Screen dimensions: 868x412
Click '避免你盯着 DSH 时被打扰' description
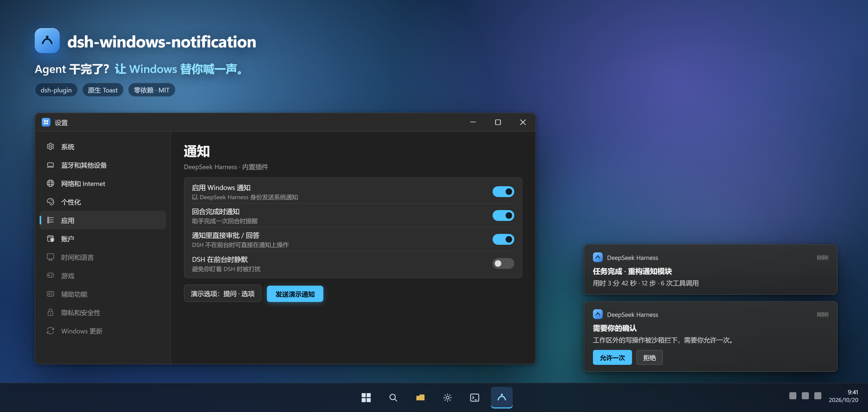coord(226,269)
